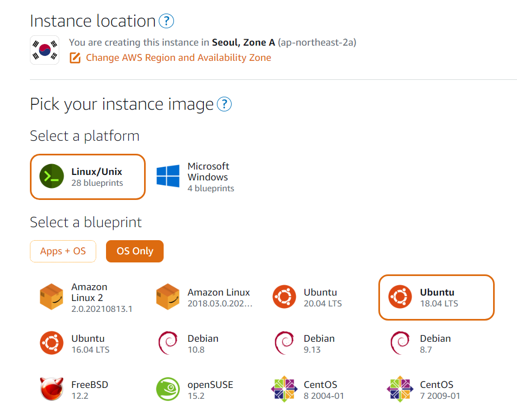Open help icon beside Pick your instance image

[x=224, y=104]
